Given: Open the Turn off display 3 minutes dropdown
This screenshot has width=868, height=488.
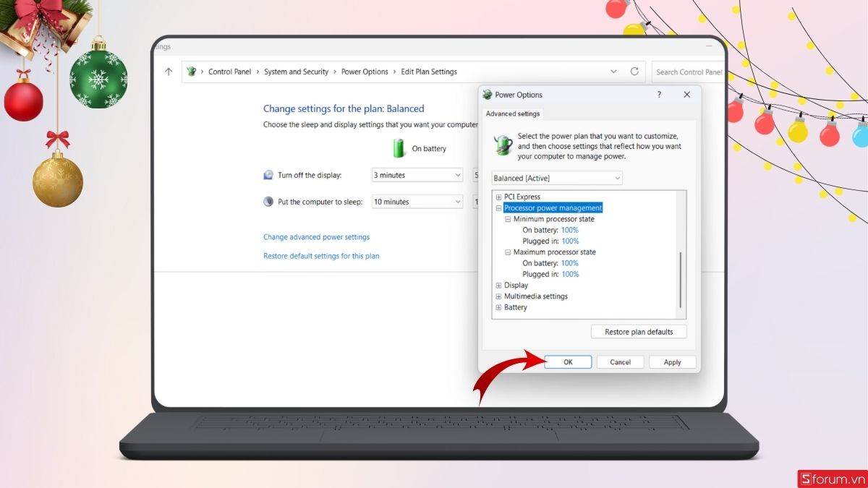Looking at the screenshot, I should [417, 175].
